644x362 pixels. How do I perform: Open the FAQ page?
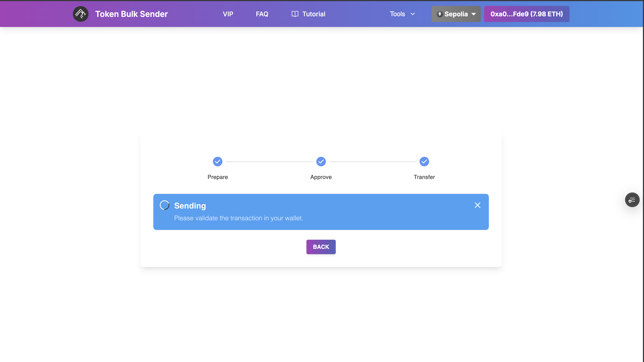click(262, 14)
